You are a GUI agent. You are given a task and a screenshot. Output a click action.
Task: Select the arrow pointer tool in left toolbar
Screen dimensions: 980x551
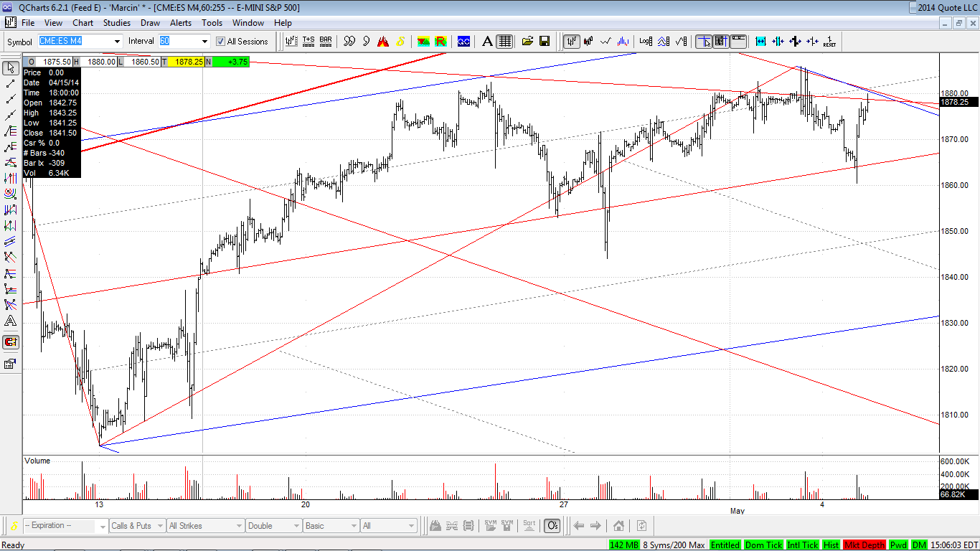click(11, 68)
